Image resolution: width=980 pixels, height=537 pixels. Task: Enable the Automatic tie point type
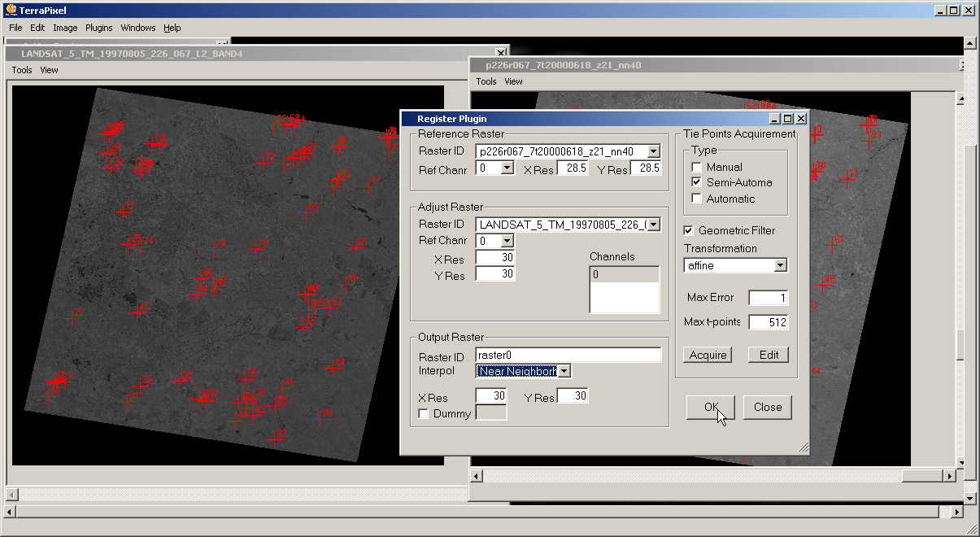(x=696, y=199)
